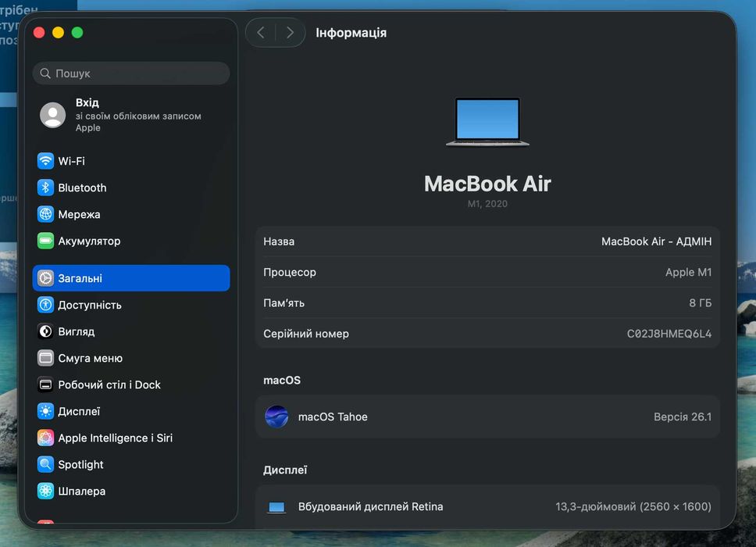Switch to the Акумулятор section

(x=131, y=241)
